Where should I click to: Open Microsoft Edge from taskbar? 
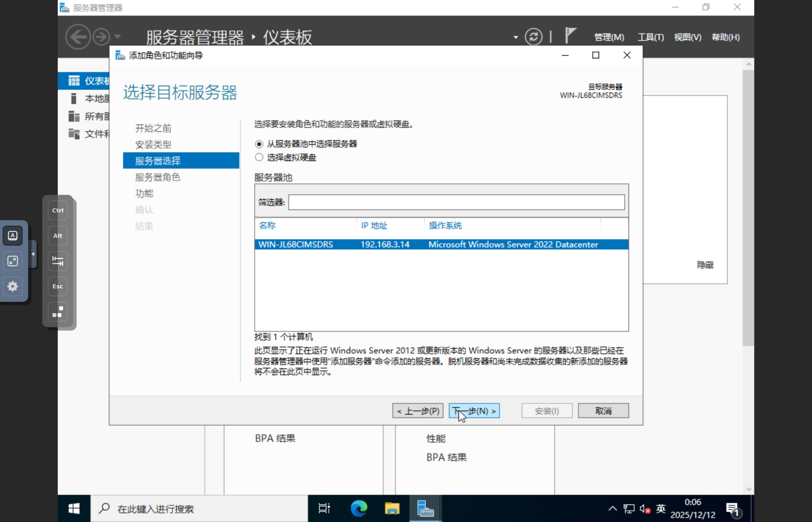click(x=359, y=508)
